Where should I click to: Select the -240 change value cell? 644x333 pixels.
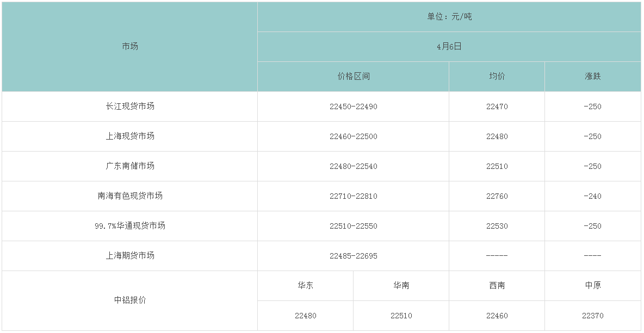[593, 196]
